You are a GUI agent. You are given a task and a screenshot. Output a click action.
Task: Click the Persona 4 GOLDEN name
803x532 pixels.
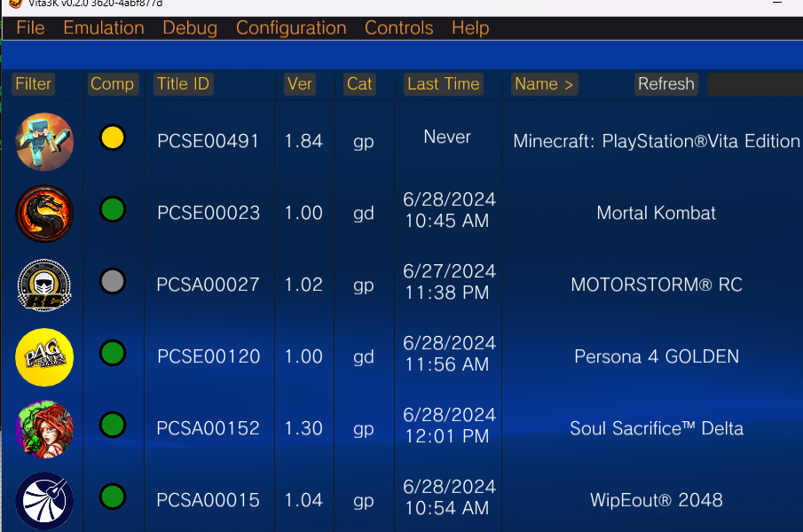click(x=657, y=356)
